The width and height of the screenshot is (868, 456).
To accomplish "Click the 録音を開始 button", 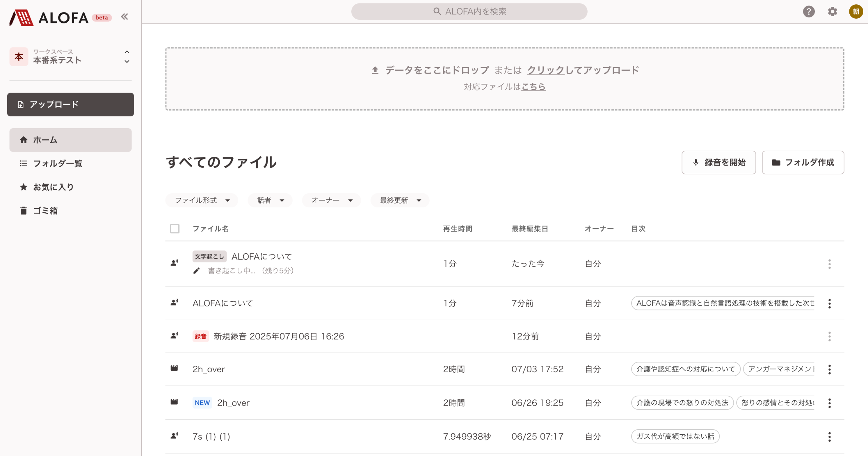I will (x=718, y=163).
